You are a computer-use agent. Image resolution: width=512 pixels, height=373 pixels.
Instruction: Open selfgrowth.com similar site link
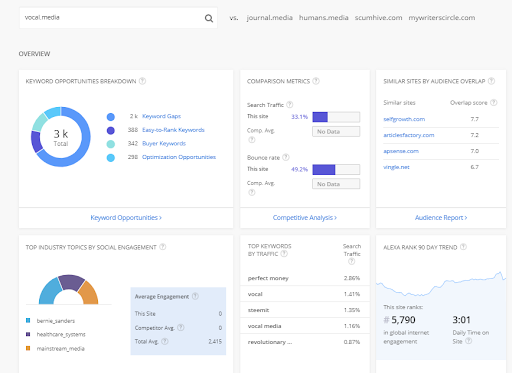[404, 119]
